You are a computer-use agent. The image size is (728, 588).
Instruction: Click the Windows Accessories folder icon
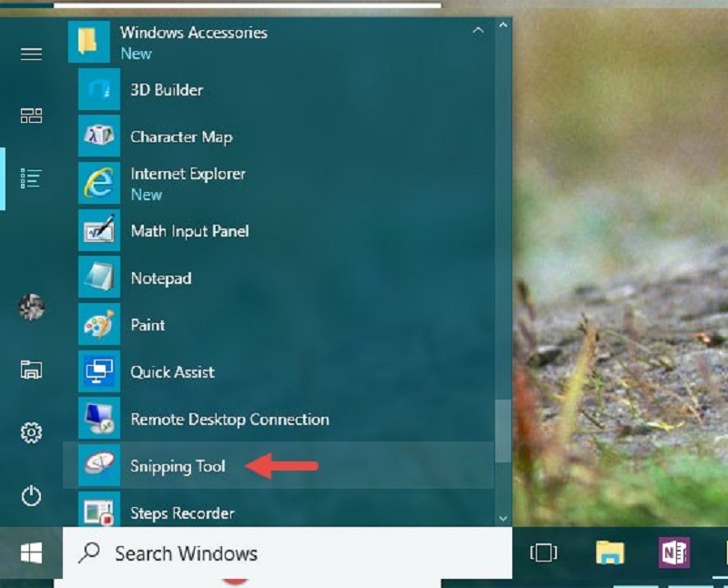(88, 42)
